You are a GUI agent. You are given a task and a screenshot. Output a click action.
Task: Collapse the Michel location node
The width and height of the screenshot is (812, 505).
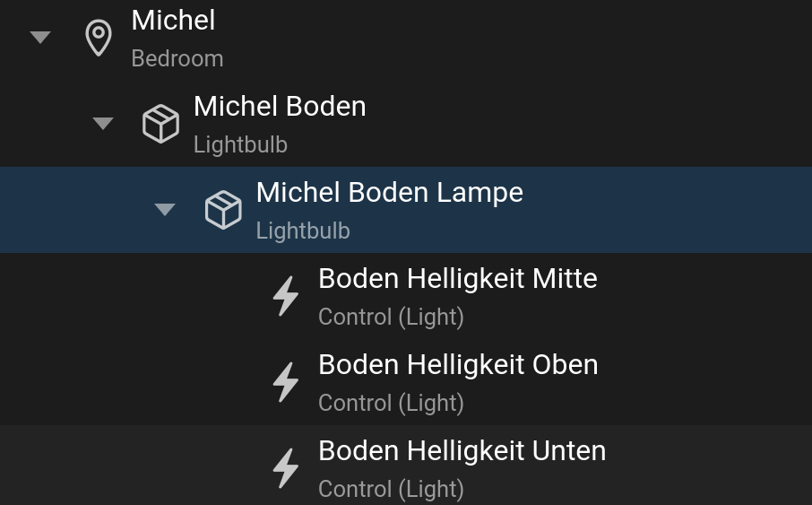coord(40,37)
